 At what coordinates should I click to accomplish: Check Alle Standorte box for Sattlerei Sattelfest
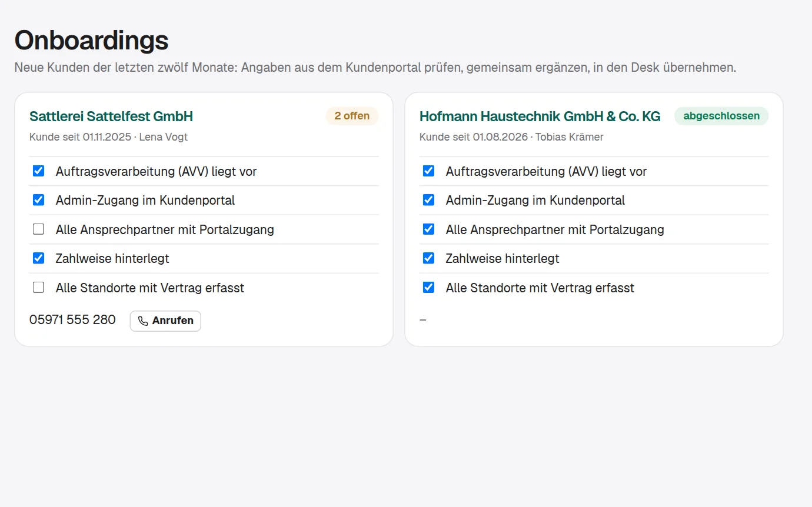(x=38, y=288)
